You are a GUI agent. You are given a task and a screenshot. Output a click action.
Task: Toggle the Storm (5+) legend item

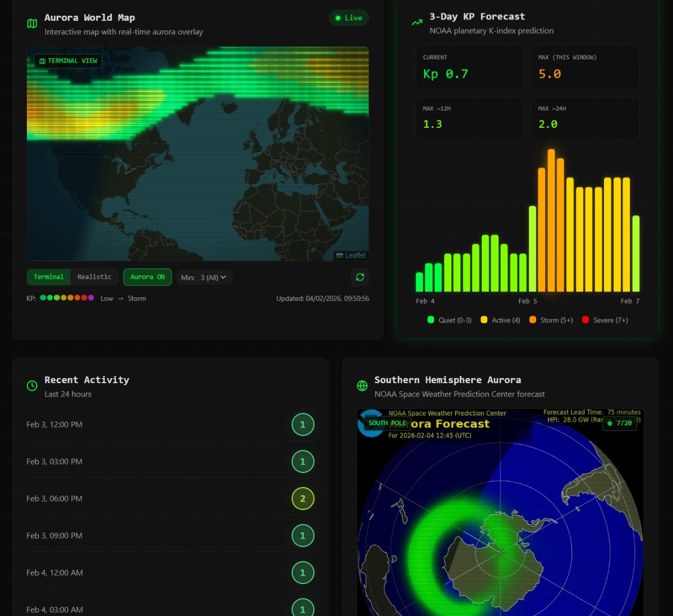[x=551, y=320]
